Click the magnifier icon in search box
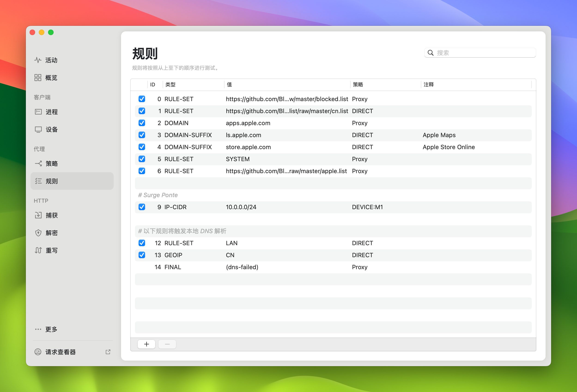Image resolution: width=577 pixels, height=392 pixels. (x=431, y=53)
